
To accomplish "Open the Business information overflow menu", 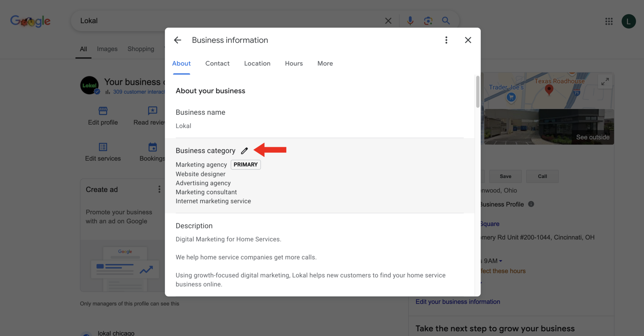I will pyautogui.click(x=446, y=40).
